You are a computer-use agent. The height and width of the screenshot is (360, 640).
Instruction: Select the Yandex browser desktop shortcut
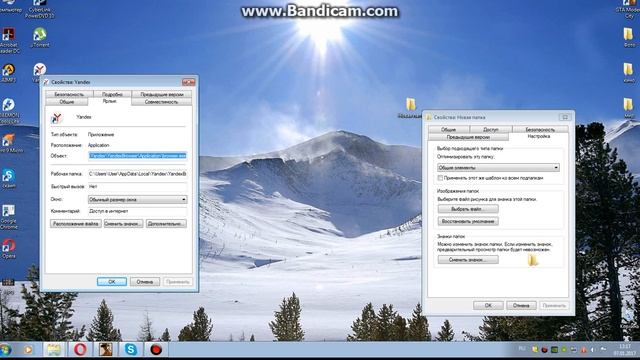point(40,70)
